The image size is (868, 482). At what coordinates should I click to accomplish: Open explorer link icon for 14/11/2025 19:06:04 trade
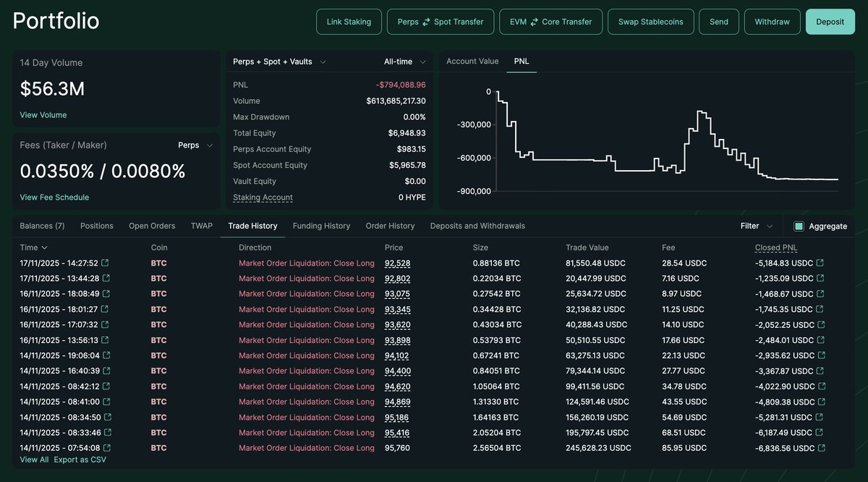point(106,355)
